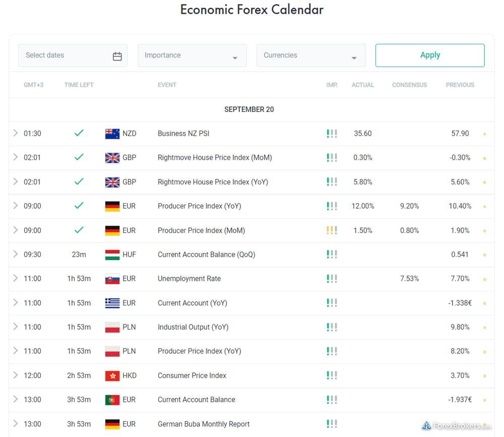504x437 pixels.
Task: Click the Rightmove House Price Index (MoM) event
Action: pyautogui.click(x=215, y=158)
